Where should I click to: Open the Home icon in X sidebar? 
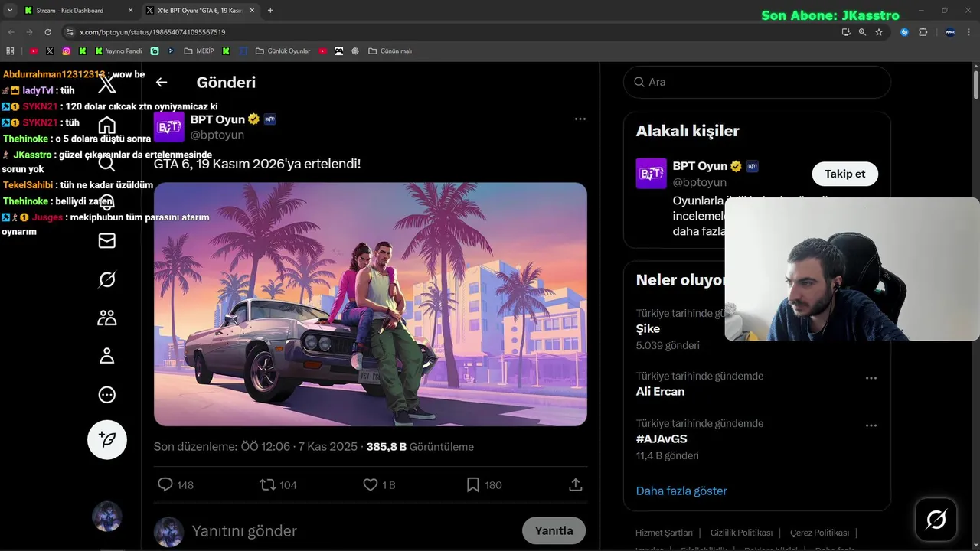(107, 126)
